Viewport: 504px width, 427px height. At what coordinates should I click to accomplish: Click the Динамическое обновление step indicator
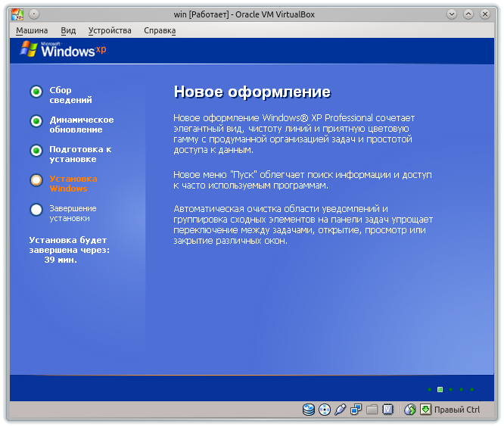[36, 121]
